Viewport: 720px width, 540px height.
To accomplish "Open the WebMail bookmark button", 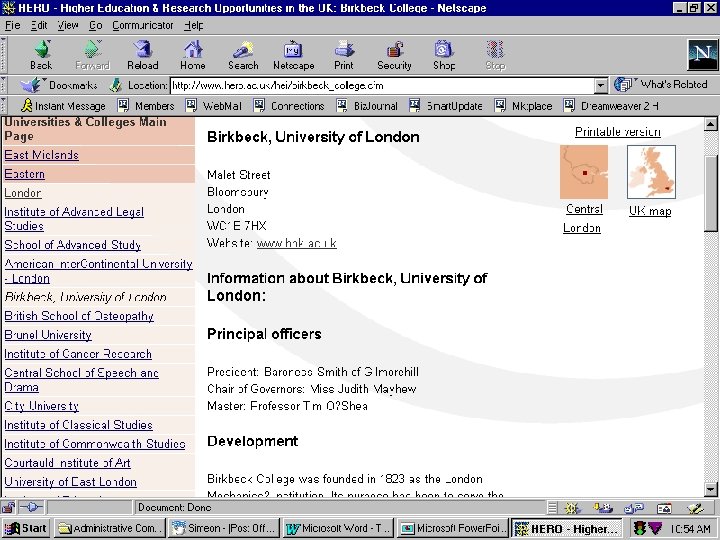I will (x=214, y=106).
